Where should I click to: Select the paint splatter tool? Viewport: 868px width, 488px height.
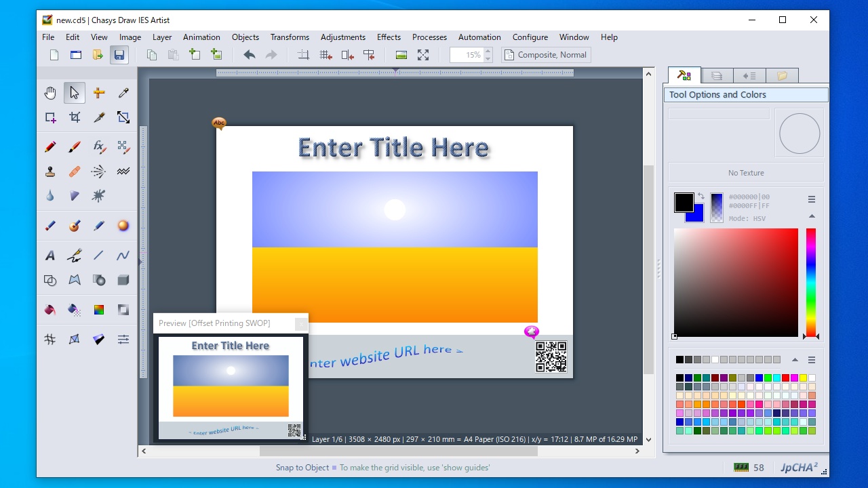(x=99, y=196)
